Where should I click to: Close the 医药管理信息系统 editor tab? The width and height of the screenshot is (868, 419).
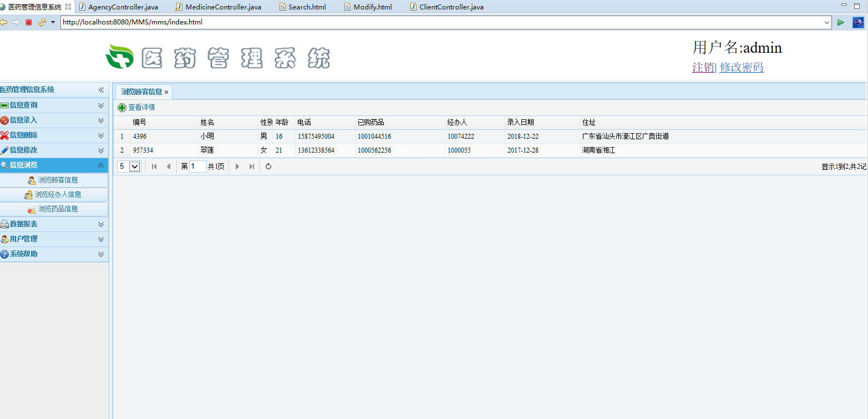[68, 7]
